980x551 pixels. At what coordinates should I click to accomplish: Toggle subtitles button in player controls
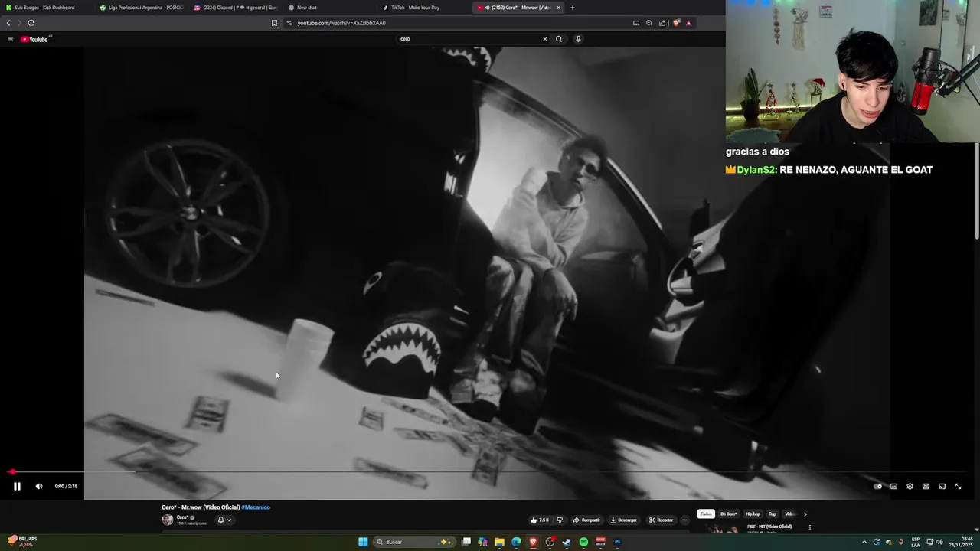[893, 486]
